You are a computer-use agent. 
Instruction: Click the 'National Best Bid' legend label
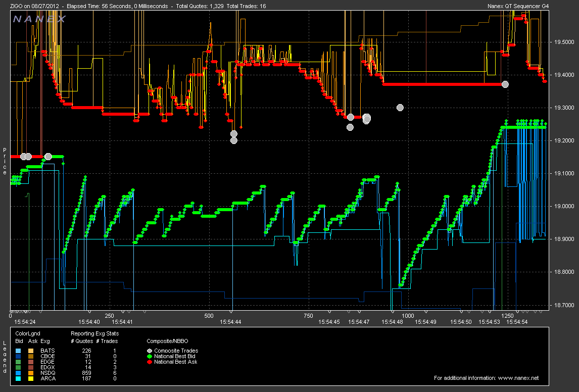click(x=175, y=356)
